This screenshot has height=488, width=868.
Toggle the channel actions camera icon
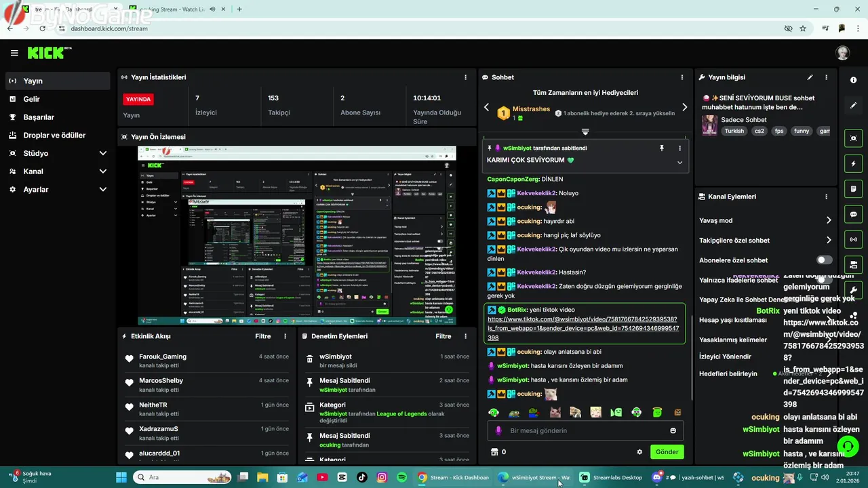[x=853, y=264]
